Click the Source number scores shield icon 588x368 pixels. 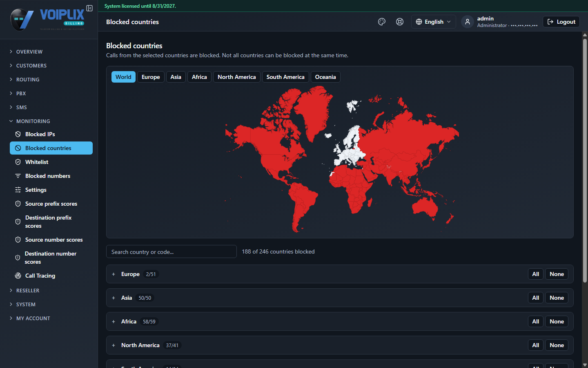[x=18, y=240]
